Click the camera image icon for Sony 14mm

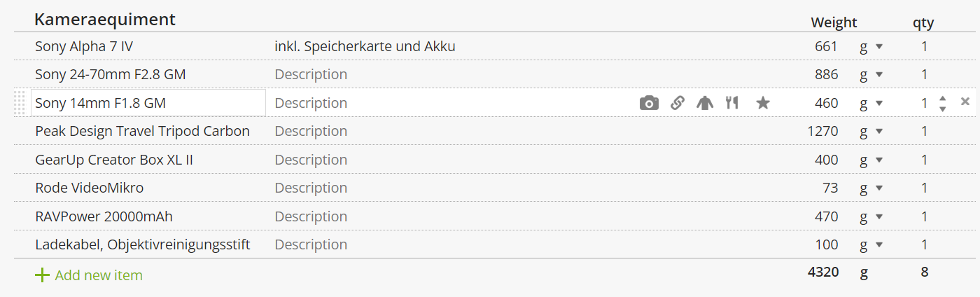[x=649, y=104]
